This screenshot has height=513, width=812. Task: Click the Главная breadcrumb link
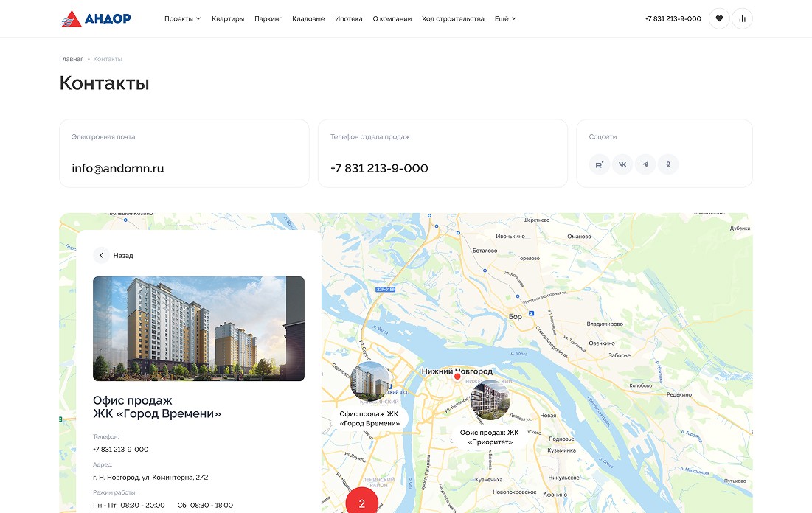(72, 59)
